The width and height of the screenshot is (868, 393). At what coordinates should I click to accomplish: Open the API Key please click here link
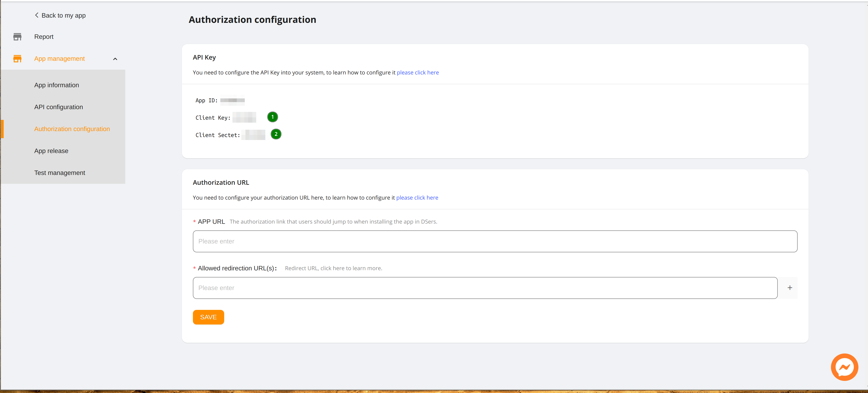[418, 72]
